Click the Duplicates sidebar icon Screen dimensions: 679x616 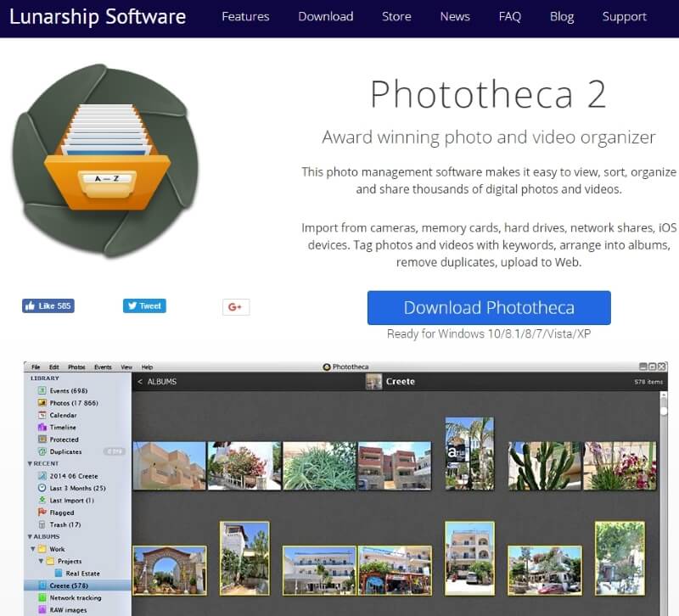tap(42, 451)
